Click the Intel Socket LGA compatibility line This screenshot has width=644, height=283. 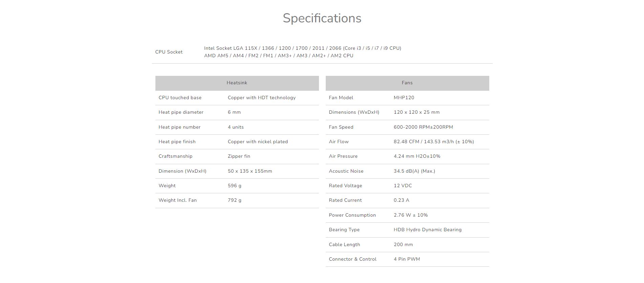(x=302, y=48)
